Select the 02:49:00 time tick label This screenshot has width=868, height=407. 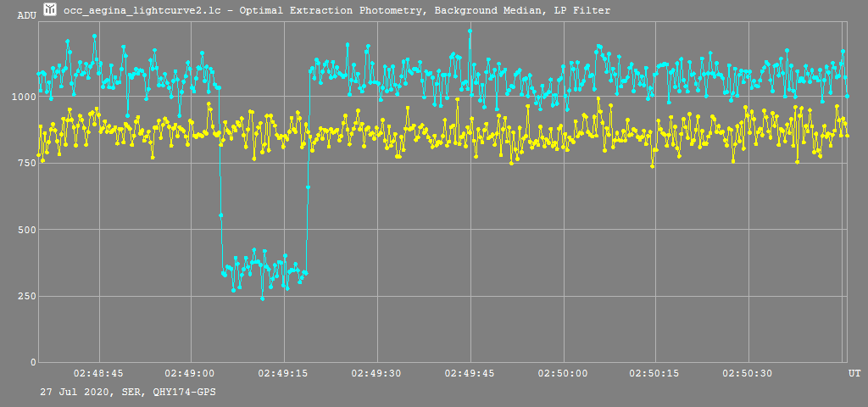click(x=192, y=373)
